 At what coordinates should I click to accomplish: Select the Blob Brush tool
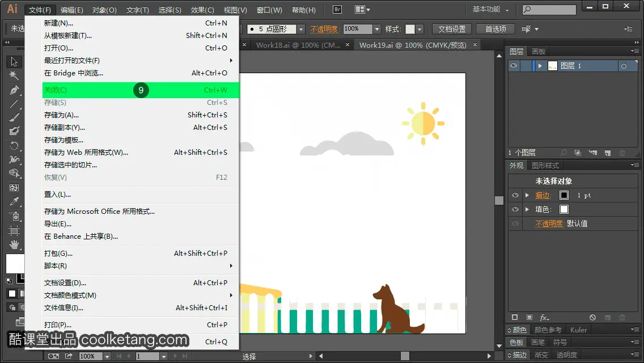point(14,132)
